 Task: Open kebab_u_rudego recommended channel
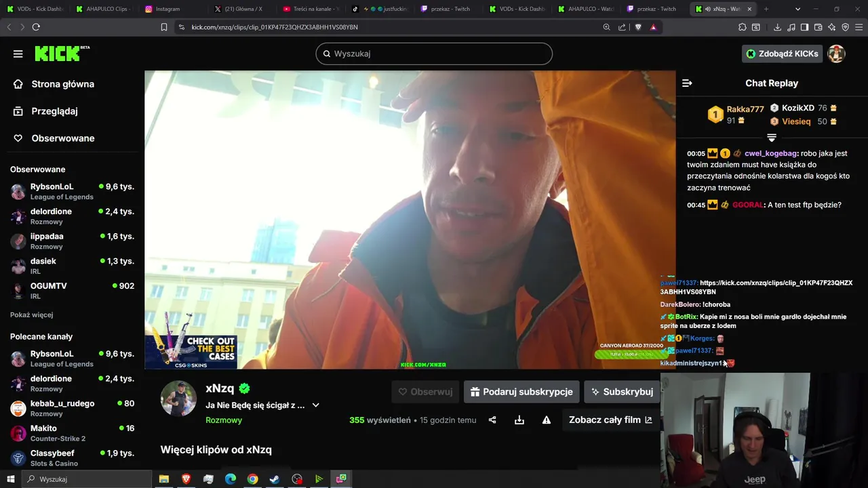(x=72, y=408)
